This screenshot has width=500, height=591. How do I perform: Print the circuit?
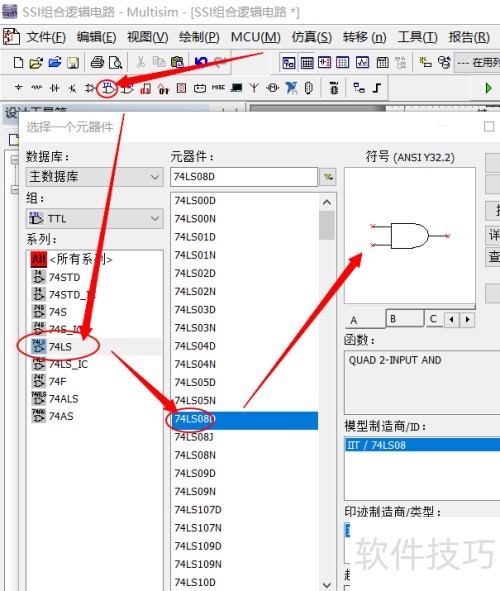tap(97, 62)
